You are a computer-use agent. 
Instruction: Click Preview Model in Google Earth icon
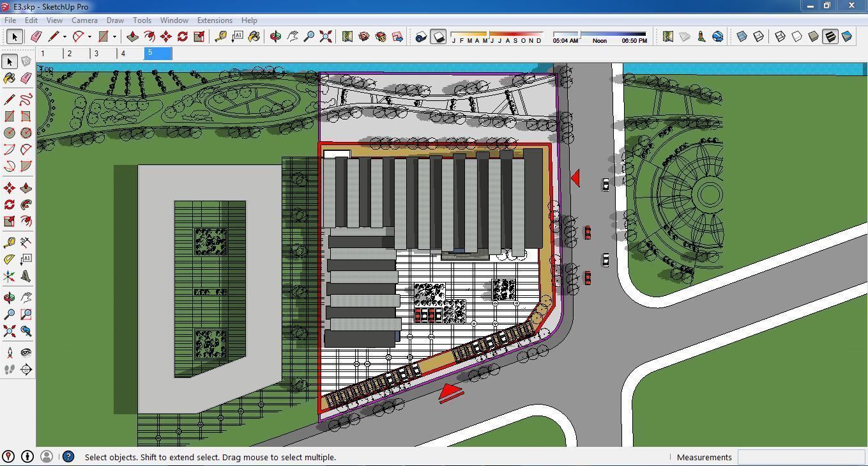tap(718, 36)
